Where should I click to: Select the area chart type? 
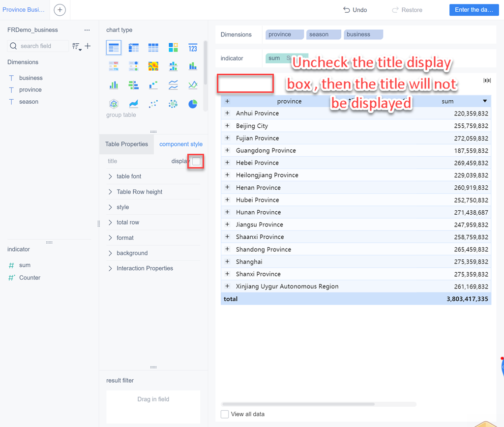tap(133, 104)
